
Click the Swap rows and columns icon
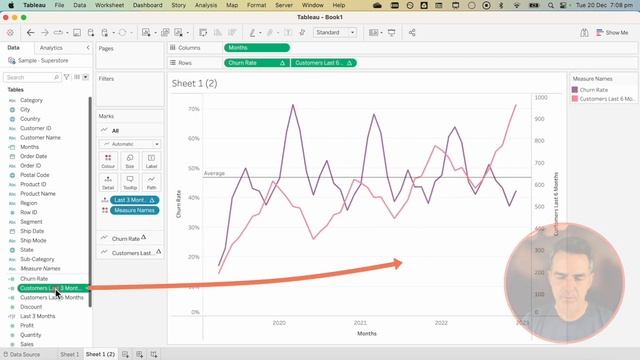point(203,33)
